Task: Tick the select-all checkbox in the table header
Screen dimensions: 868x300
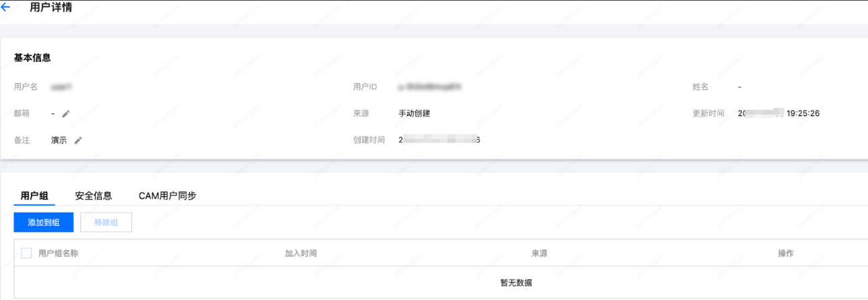Action: click(27, 253)
